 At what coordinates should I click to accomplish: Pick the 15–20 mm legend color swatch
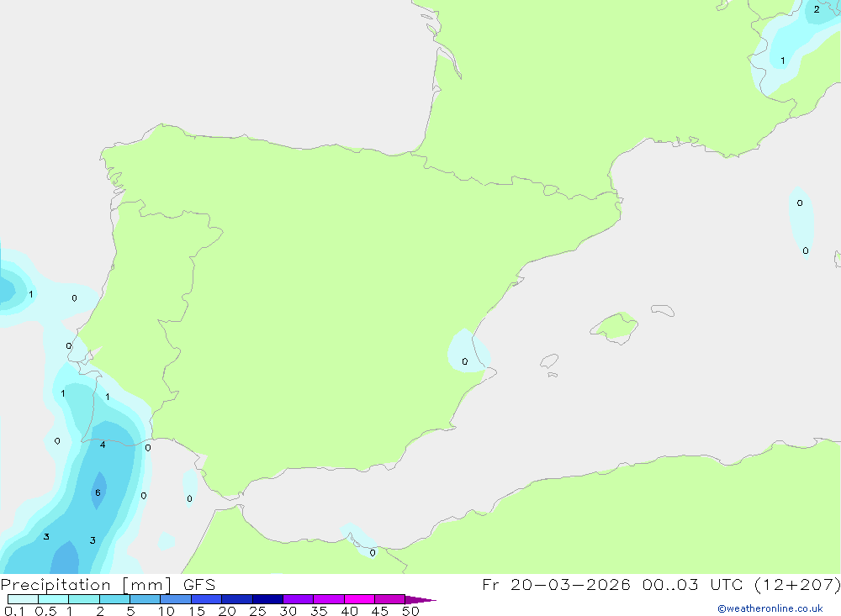tap(207, 599)
